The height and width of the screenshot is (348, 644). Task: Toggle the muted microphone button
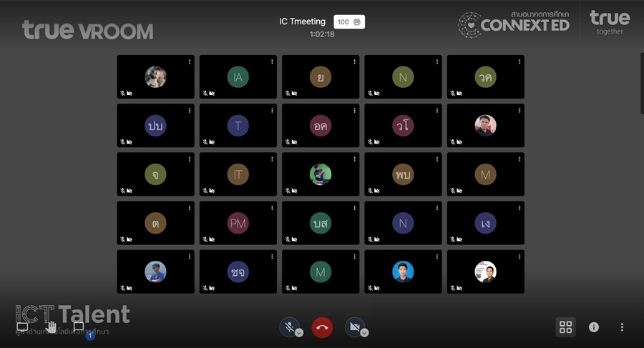coord(288,327)
